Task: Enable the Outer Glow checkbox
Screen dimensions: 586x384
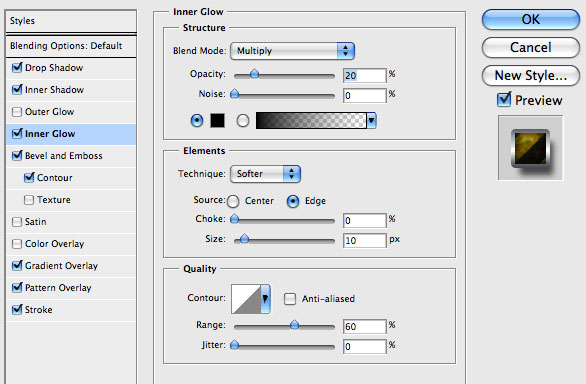Action: (x=17, y=112)
